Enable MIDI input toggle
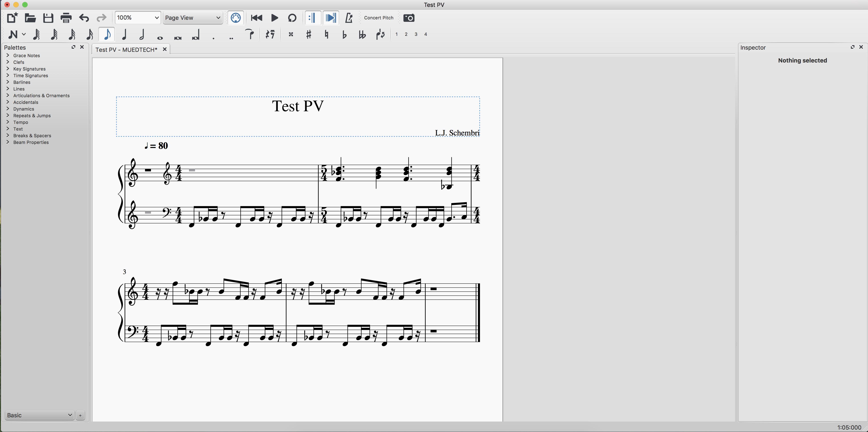Screen dimensions: 868x432 click(x=236, y=18)
